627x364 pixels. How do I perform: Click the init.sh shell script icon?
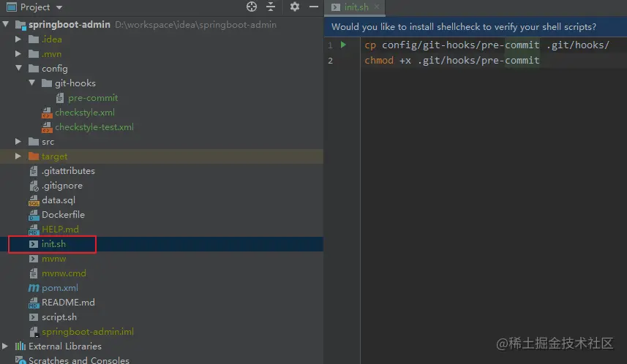[x=34, y=243]
